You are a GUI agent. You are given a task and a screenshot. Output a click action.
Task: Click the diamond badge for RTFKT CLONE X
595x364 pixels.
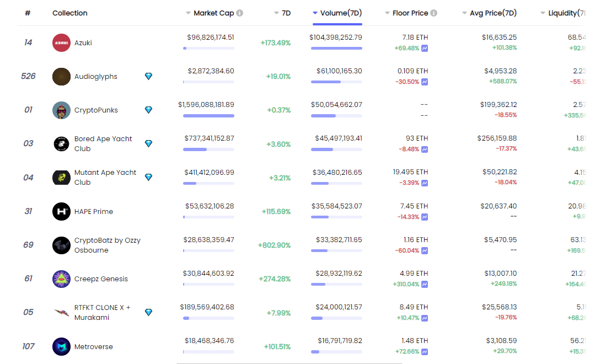click(149, 312)
